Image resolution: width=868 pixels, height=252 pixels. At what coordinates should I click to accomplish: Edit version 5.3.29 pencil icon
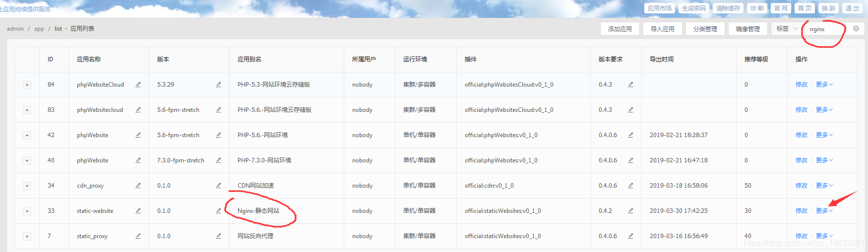click(x=218, y=85)
